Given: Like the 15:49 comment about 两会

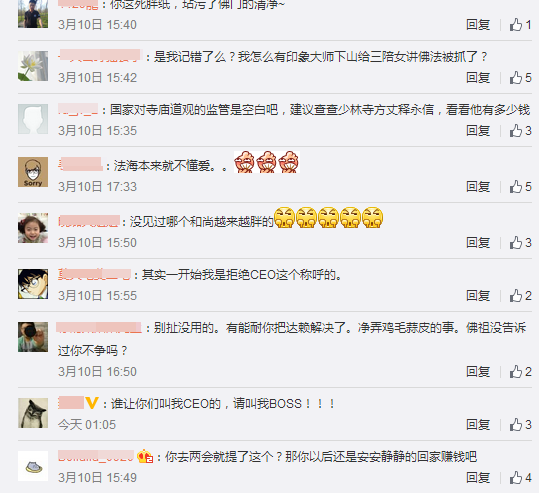Looking at the screenshot, I should (x=520, y=478).
